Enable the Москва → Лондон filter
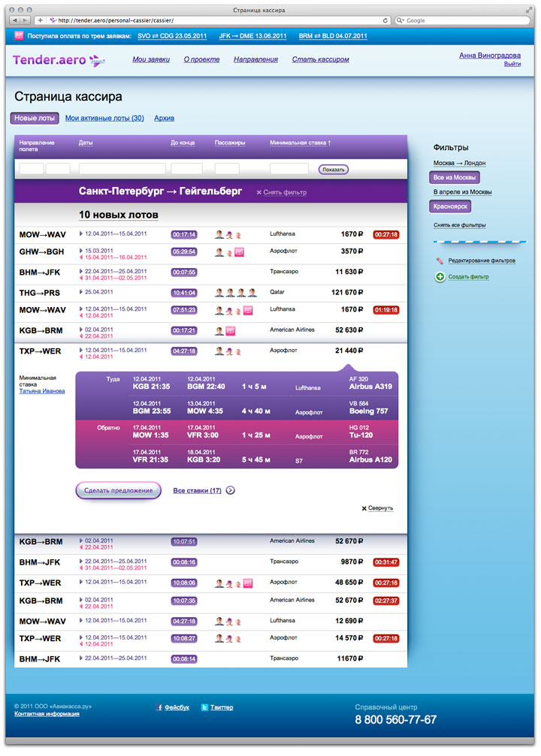Image resolution: width=541 pixels, height=756 pixels. 459,163
